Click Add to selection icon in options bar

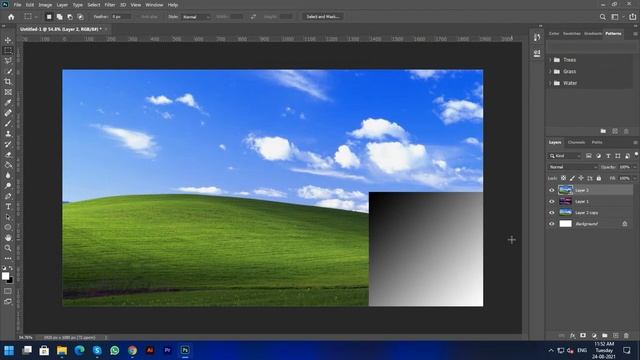pyautogui.click(x=60, y=17)
